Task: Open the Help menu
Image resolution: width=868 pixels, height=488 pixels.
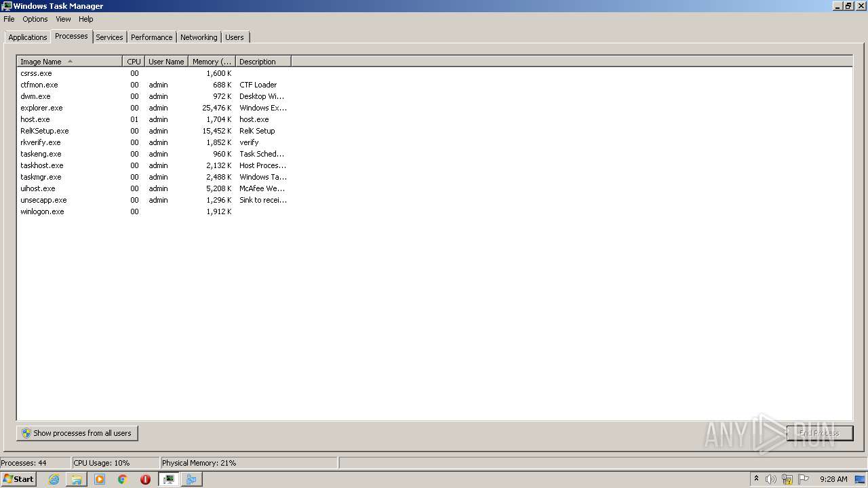Action: [x=85, y=19]
